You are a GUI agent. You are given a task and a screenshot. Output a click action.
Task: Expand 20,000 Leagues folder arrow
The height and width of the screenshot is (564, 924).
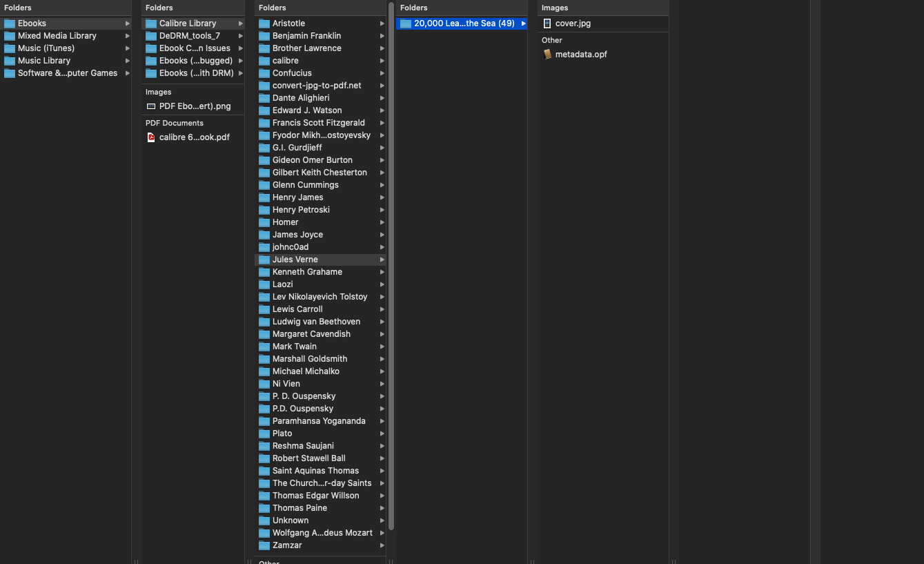click(x=523, y=23)
